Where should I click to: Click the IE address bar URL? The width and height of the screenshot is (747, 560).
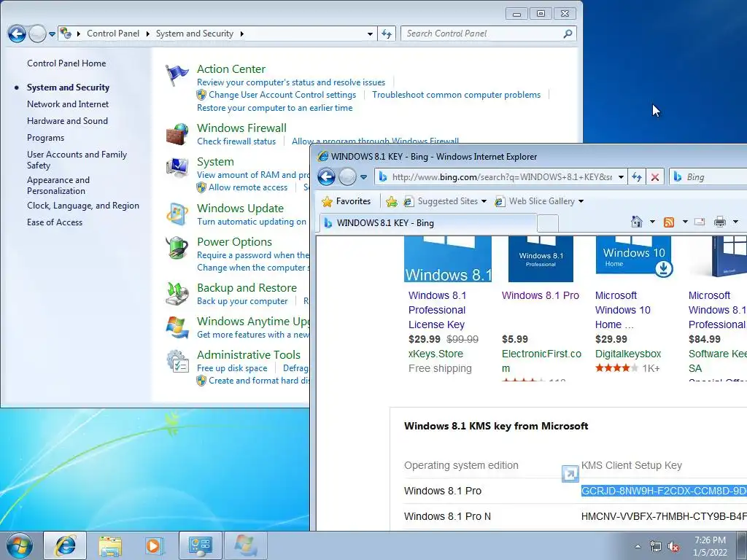(502, 177)
